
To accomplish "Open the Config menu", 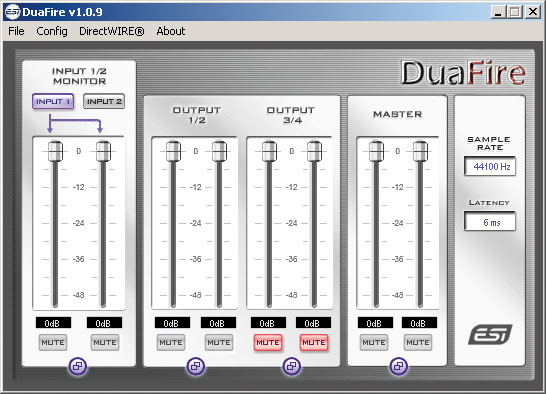I will point(52,31).
